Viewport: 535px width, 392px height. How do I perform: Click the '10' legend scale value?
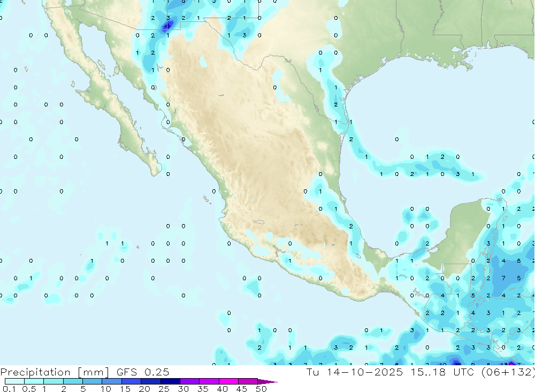[x=106, y=389]
